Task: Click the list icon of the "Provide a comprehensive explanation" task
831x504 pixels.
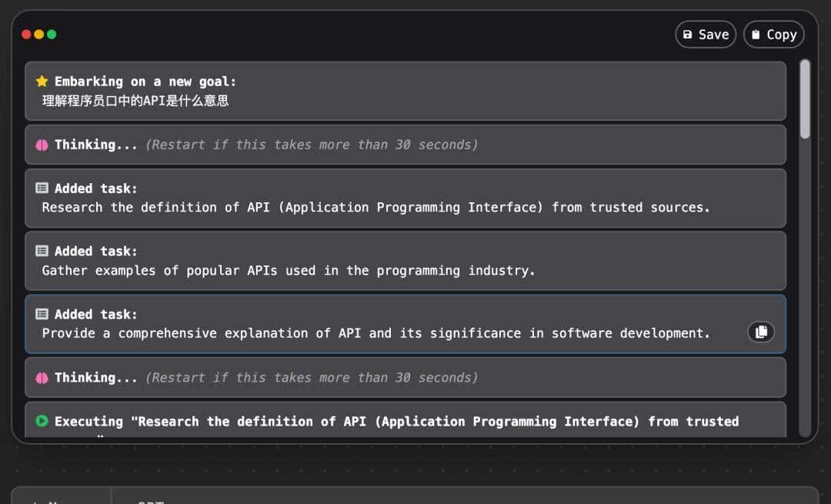Action: 42,315
